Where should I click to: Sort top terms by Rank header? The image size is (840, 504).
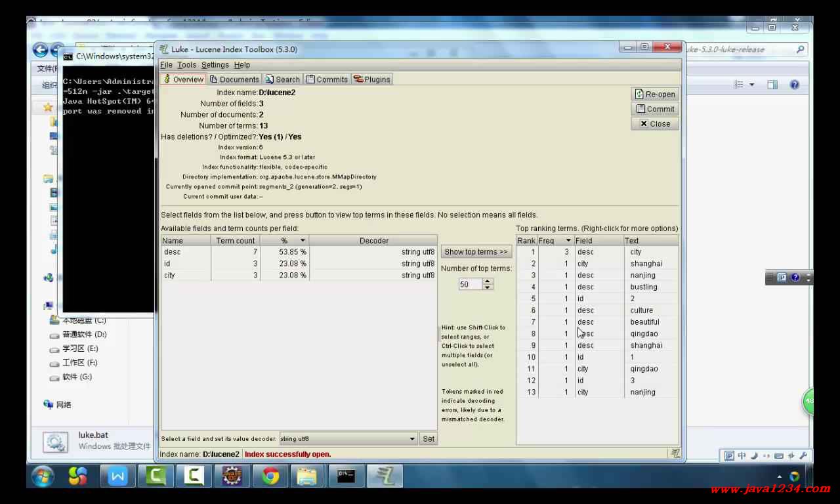[x=526, y=241]
